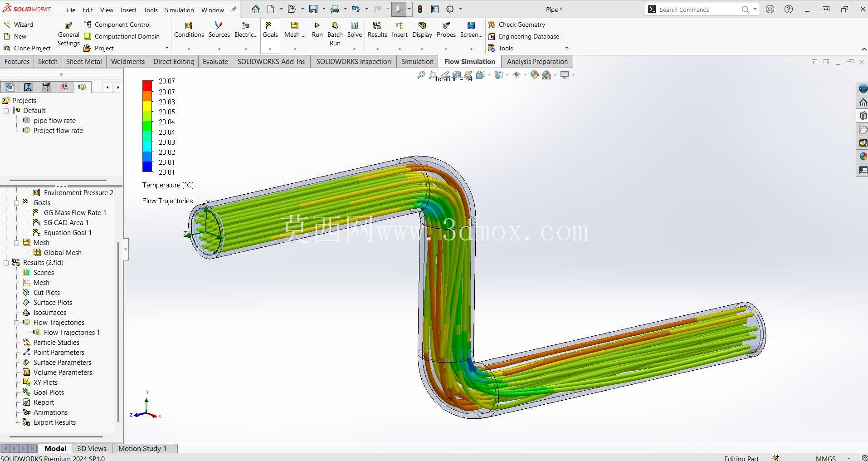Open Engineering Database
868x461 pixels.
tap(523, 36)
